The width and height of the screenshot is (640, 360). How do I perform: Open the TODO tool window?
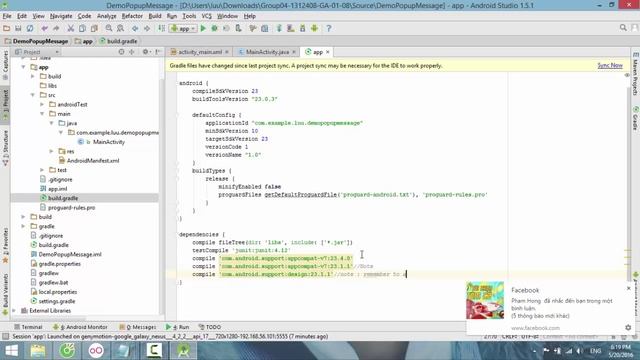click(x=210, y=327)
